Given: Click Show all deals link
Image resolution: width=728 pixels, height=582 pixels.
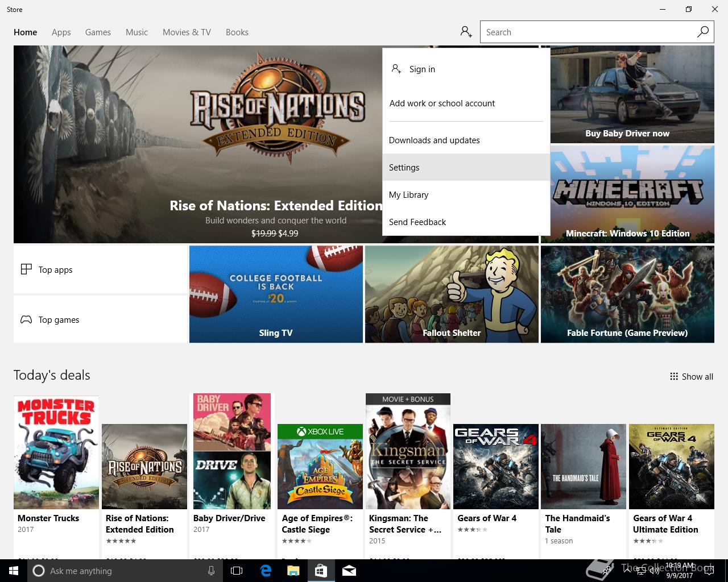Looking at the screenshot, I should coord(692,376).
